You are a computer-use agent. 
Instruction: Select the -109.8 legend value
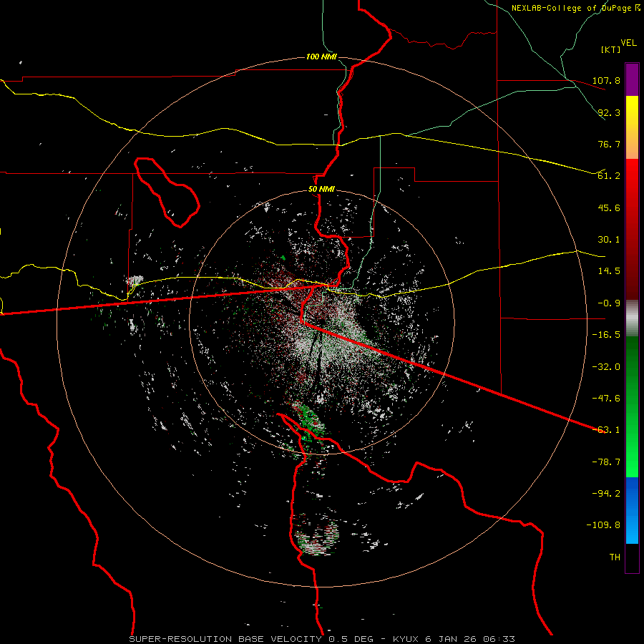pyautogui.click(x=604, y=525)
